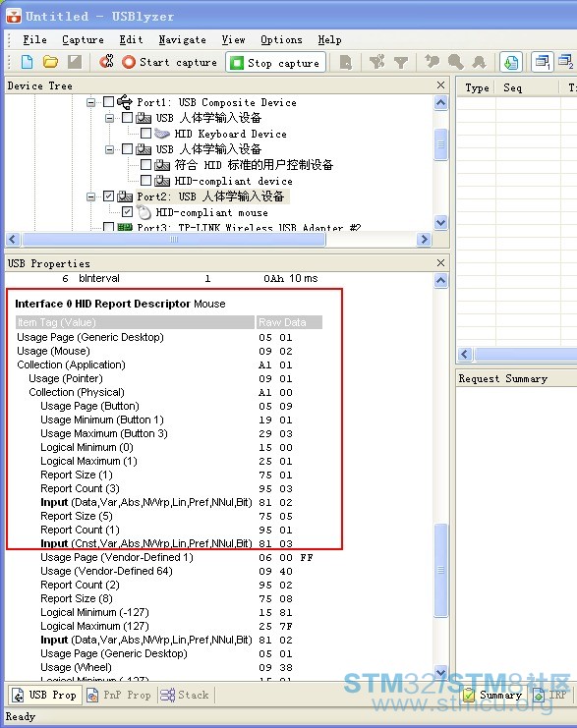The image size is (577, 728).
Task: Click the filter settings toolbar icon with wrench
Action: [376, 61]
